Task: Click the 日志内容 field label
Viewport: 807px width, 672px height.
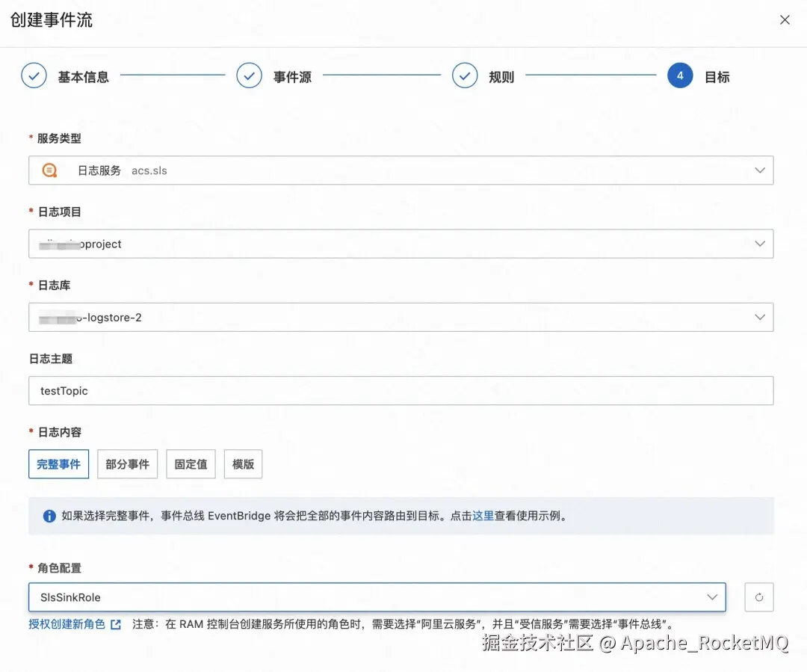Action: 59,432
